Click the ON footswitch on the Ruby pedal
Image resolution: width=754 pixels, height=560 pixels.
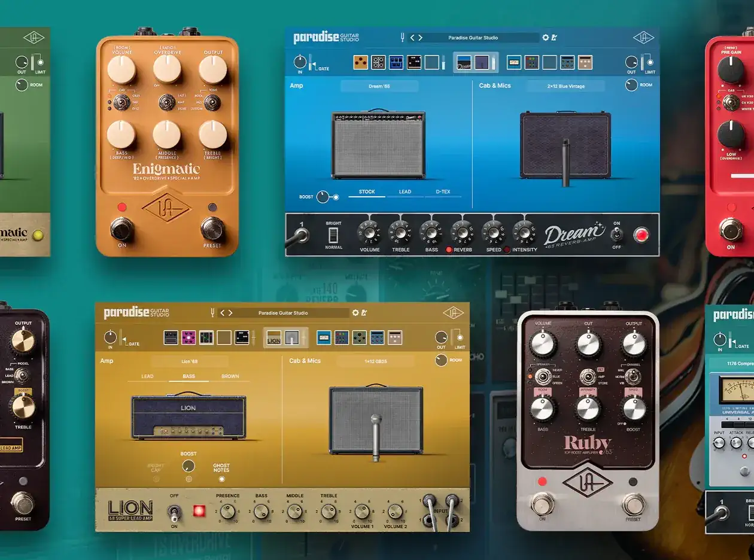543,504
